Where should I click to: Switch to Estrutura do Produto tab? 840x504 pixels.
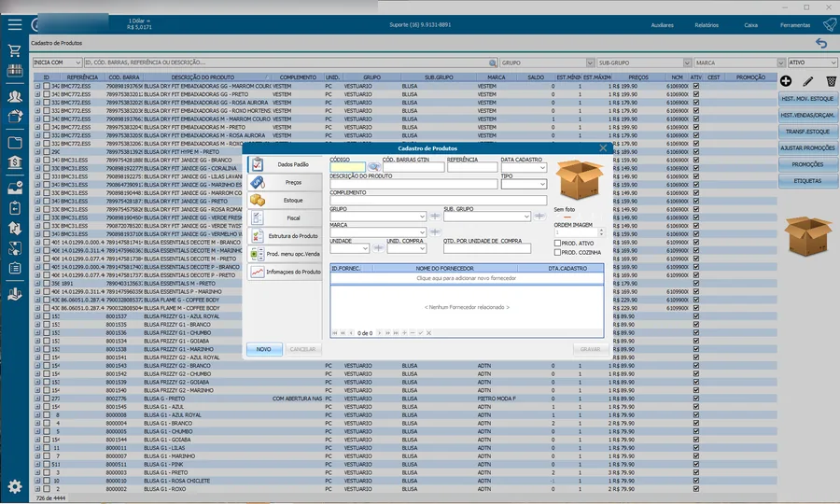pyautogui.click(x=285, y=236)
